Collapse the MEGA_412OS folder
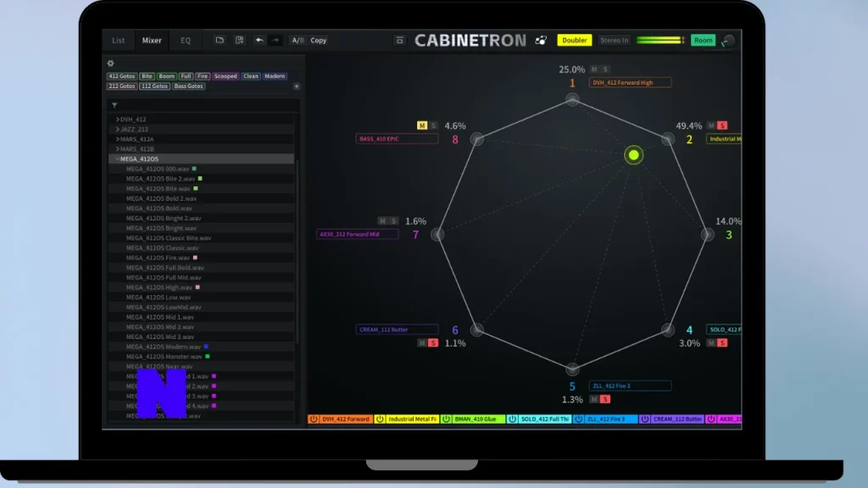Screen dimensions: 868x488 pos(117,159)
